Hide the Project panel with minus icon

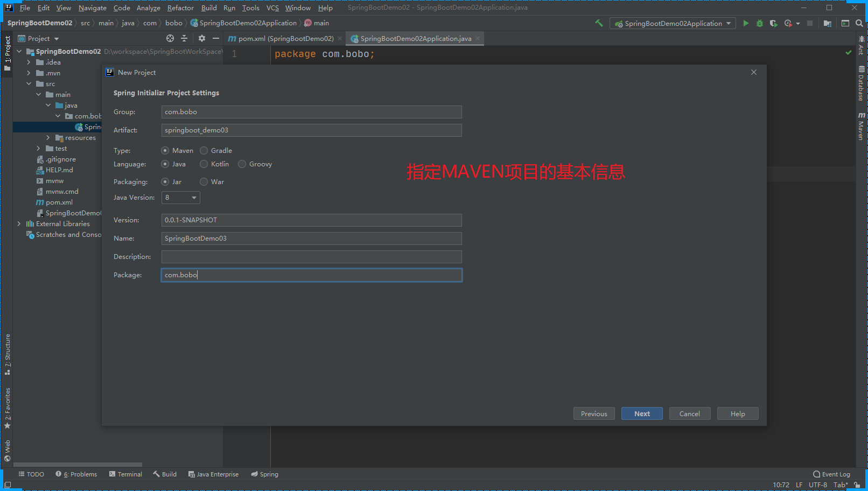[x=216, y=38]
